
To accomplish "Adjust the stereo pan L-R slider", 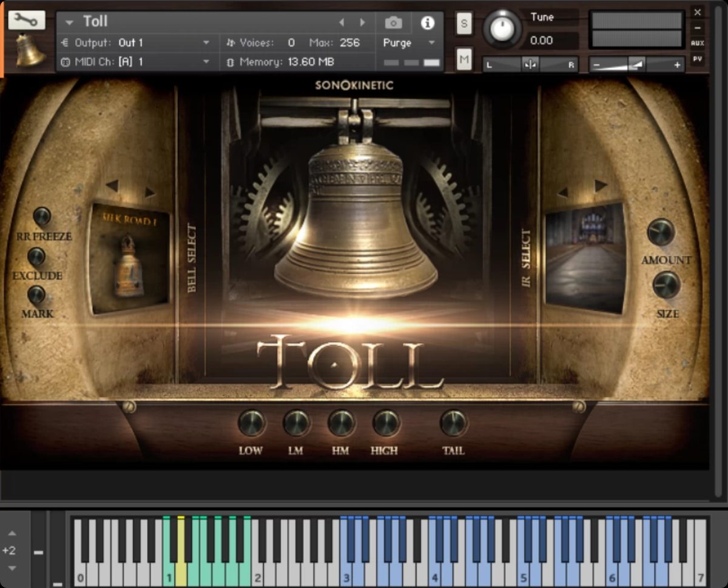I will [530, 64].
